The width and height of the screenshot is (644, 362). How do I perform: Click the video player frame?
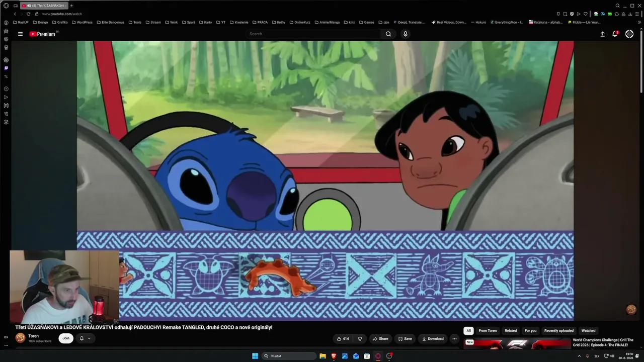click(x=325, y=180)
